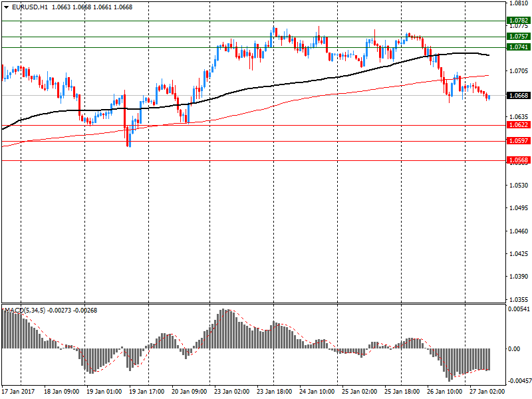This screenshot has height=399, width=532.
Task: Click the MACD scale value -0.00457
Action: tap(519, 381)
